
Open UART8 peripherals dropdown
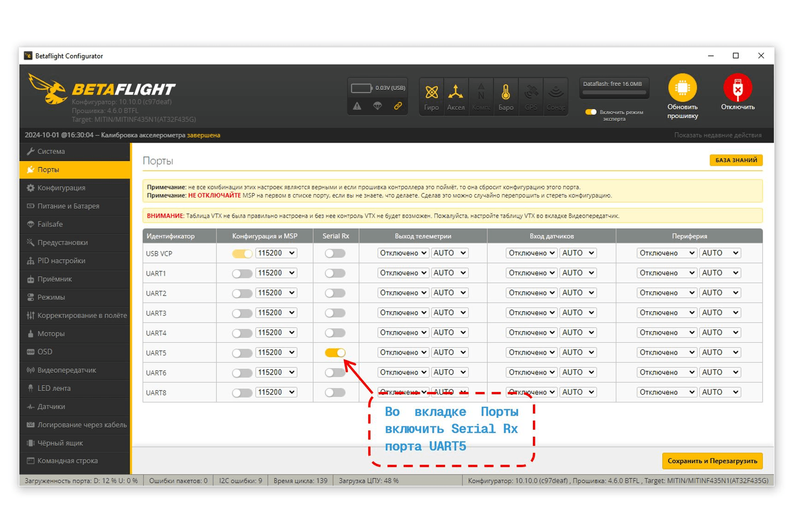coord(667,392)
